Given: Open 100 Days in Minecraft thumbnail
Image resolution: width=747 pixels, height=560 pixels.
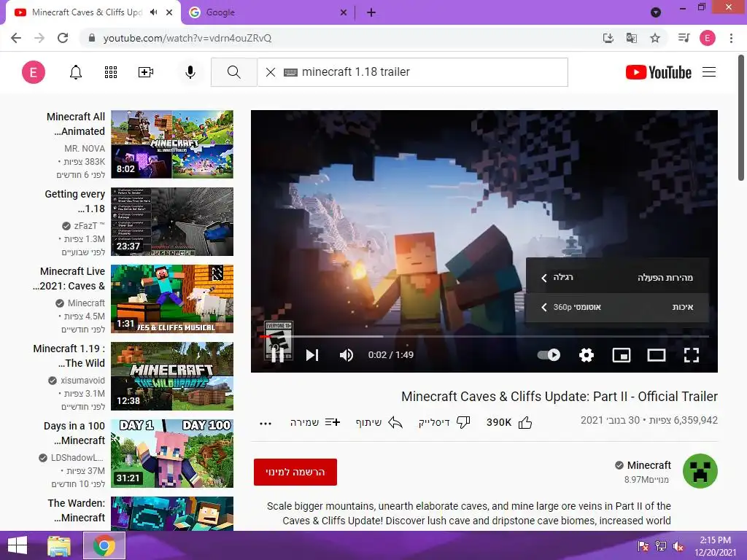Looking at the screenshot, I should [x=172, y=454].
